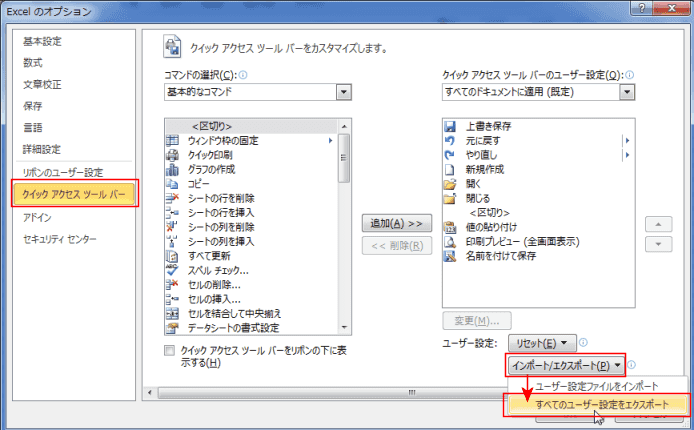Click horizontal scrollbar left arrow

point(150,392)
